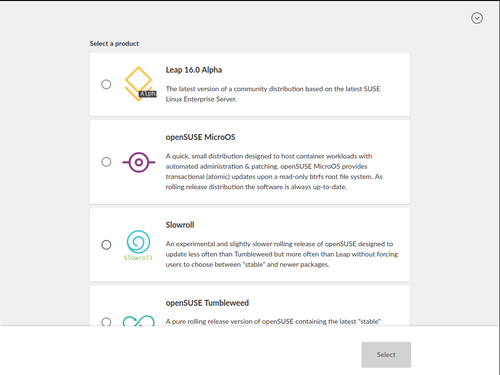Click the MicroOS description about container workloads
The image size is (500, 375).
274,172
